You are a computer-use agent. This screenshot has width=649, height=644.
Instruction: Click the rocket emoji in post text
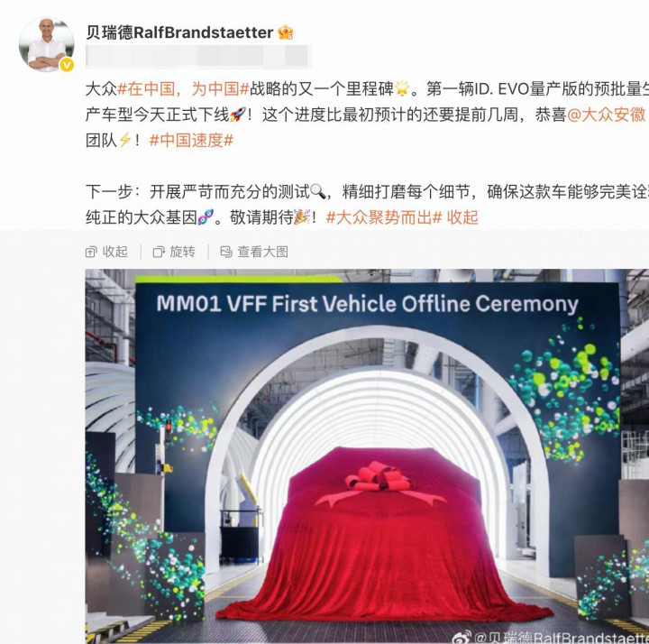(238, 115)
